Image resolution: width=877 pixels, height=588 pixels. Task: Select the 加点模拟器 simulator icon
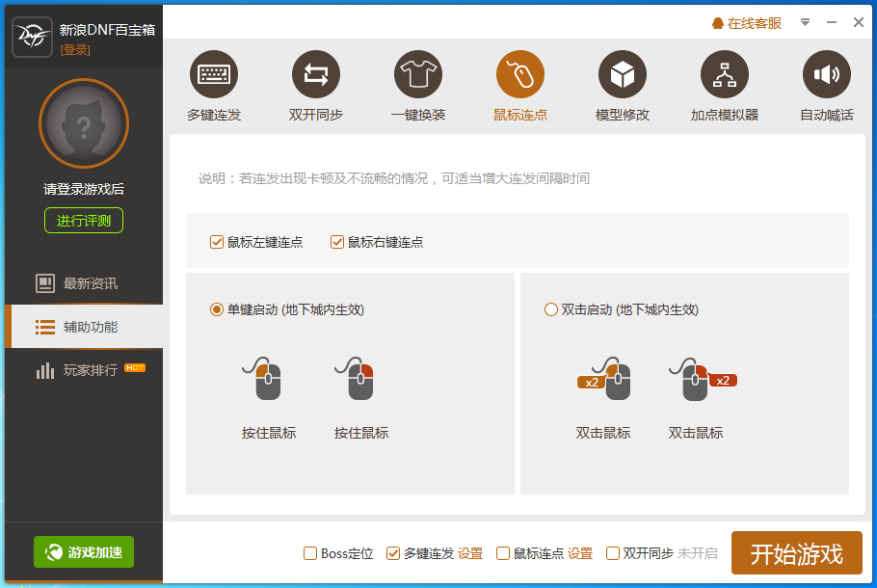pyautogui.click(x=724, y=73)
